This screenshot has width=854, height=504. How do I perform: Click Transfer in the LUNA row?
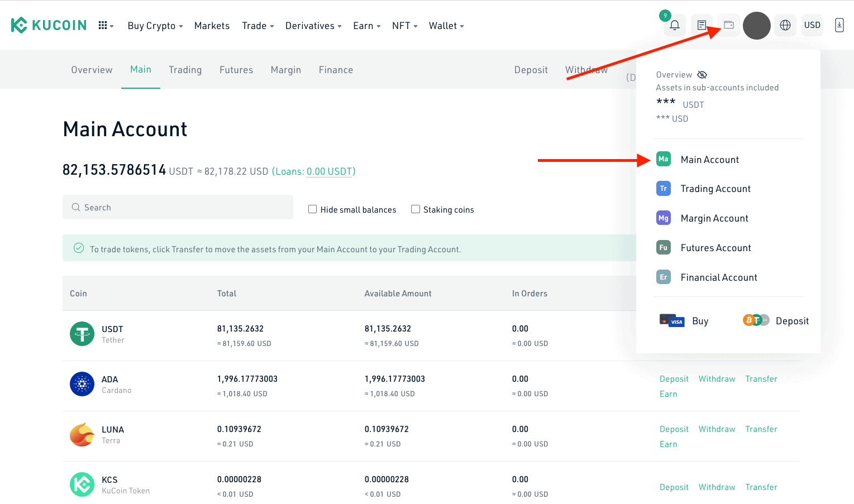(x=761, y=429)
